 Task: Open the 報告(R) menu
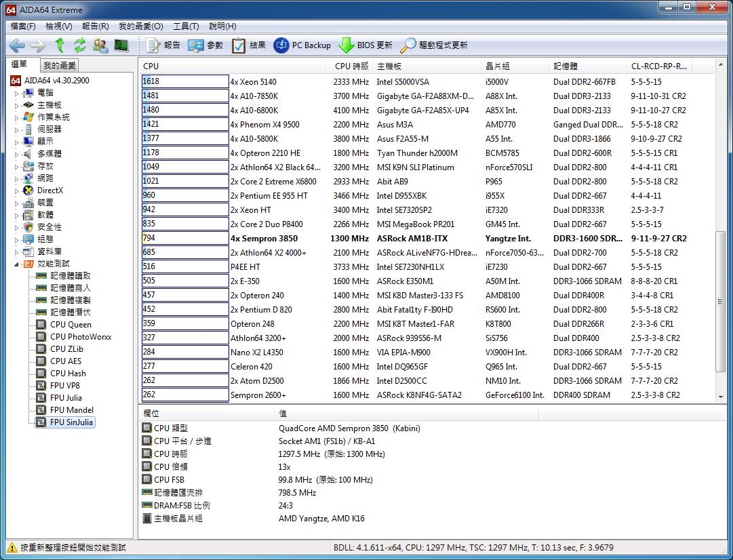[x=96, y=26]
